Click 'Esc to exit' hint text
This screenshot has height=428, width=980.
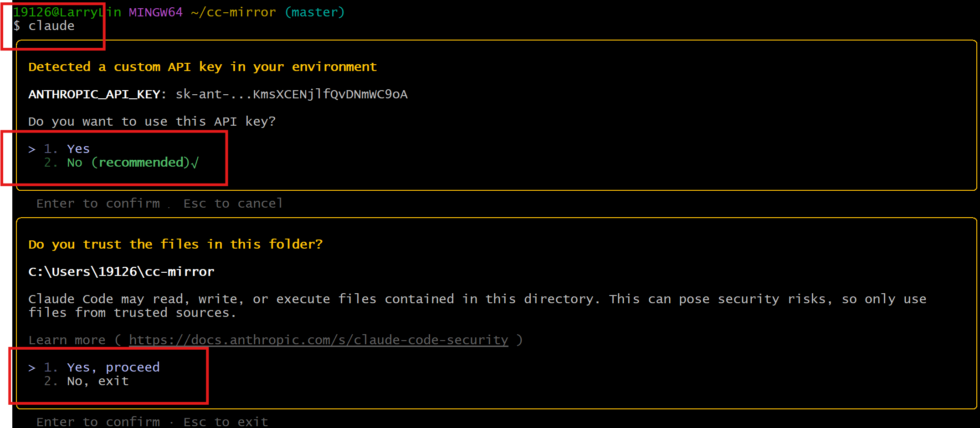[226, 422]
